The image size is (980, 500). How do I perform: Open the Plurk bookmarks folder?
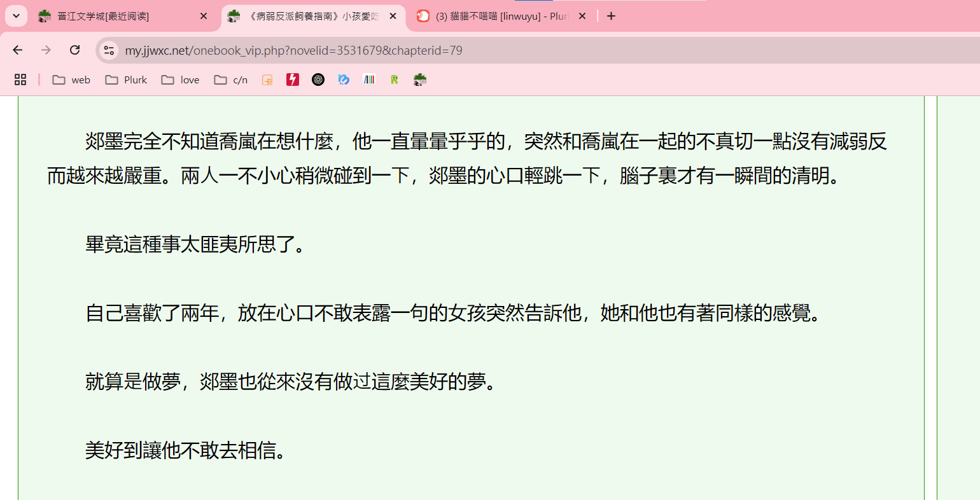click(x=126, y=80)
